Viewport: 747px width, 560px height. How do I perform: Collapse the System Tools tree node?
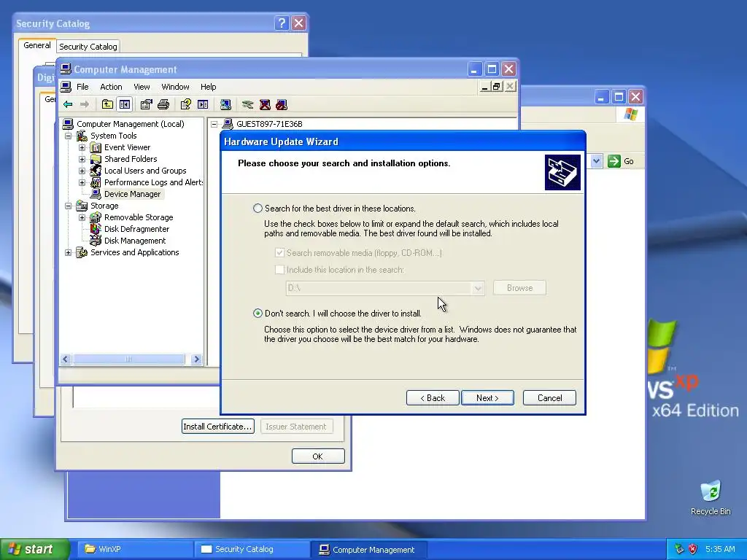point(68,136)
